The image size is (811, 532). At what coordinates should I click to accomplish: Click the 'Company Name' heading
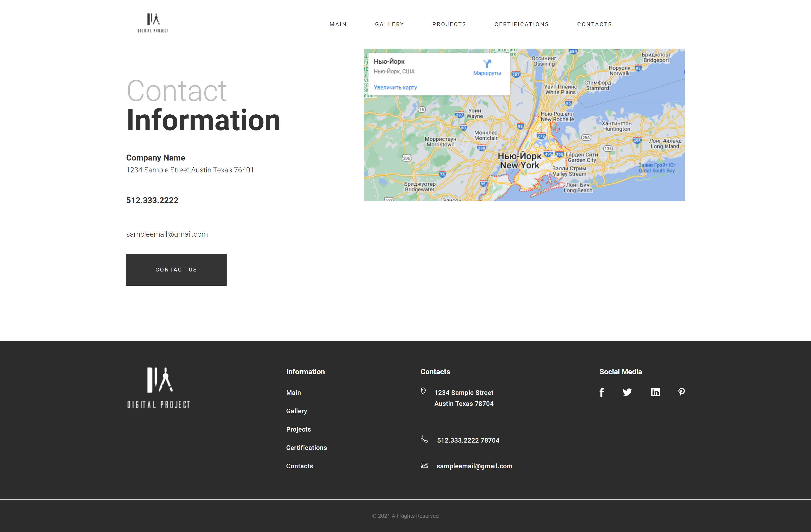[155, 158]
